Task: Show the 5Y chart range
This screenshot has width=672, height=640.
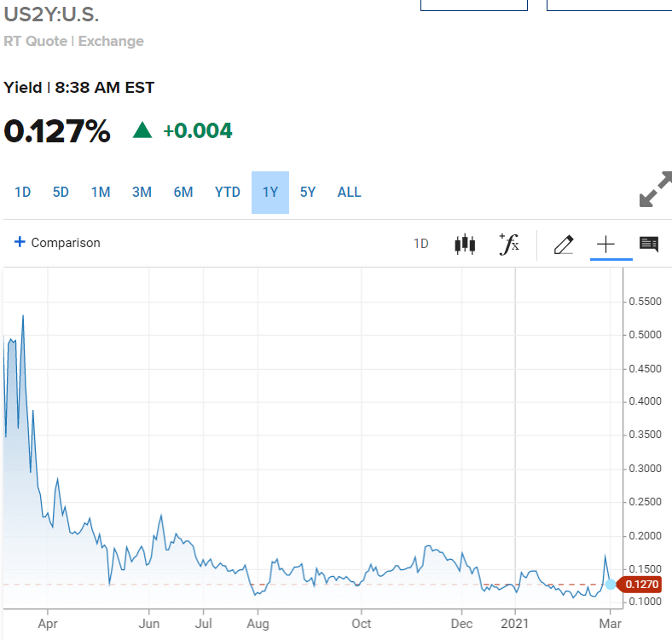Action: point(308,193)
